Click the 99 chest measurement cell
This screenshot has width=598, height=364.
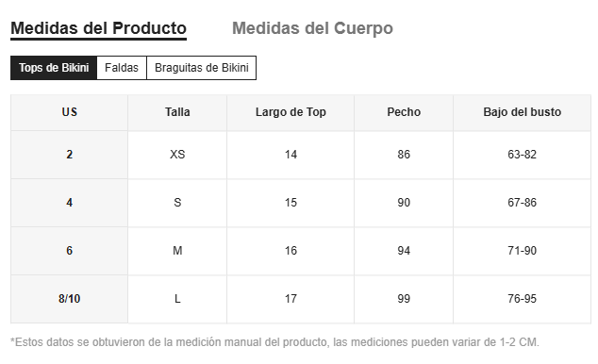(404, 298)
